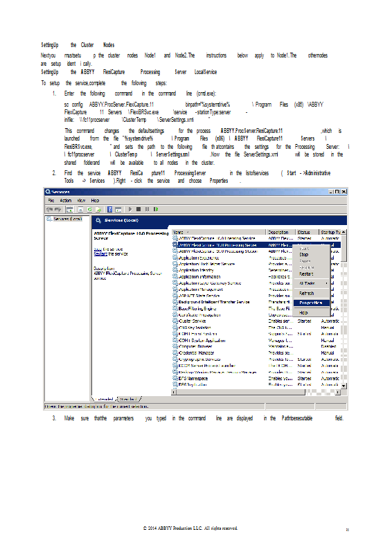Click the 'Stop the service' link
This screenshot has height=554, width=392.
pos(98,249)
